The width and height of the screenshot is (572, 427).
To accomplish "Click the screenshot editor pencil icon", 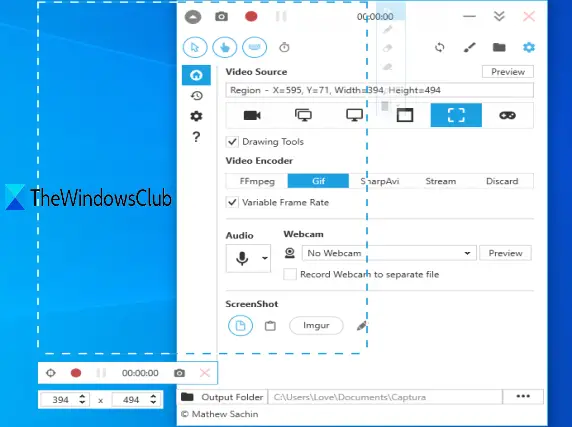I will coord(362,326).
